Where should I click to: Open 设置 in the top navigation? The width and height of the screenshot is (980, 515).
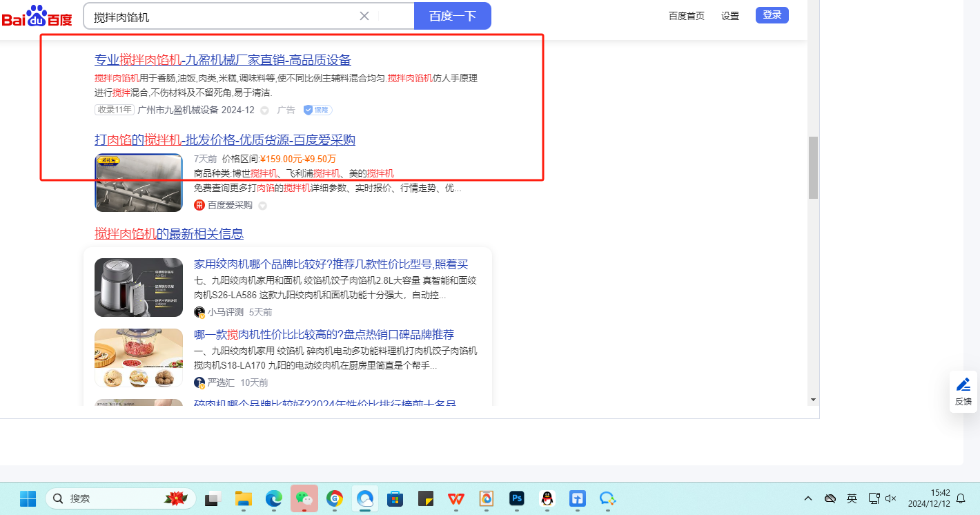pyautogui.click(x=729, y=16)
